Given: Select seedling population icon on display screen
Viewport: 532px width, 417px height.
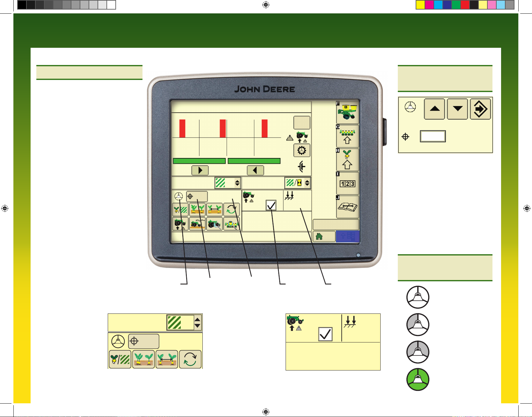Looking at the screenshot, I should 197,210.
